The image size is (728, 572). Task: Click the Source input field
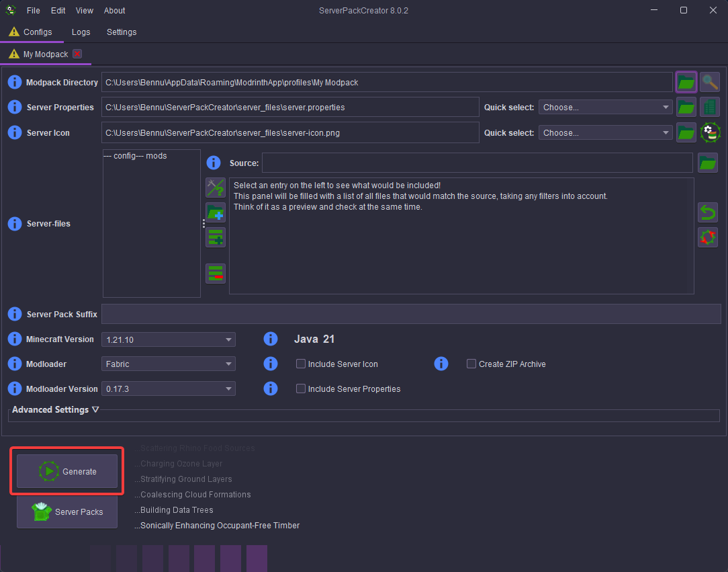[477, 163]
